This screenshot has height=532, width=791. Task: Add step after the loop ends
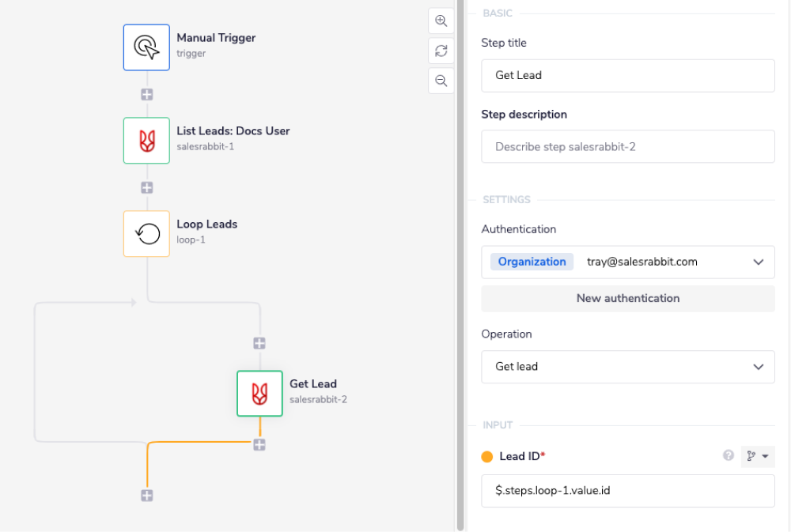point(147,496)
